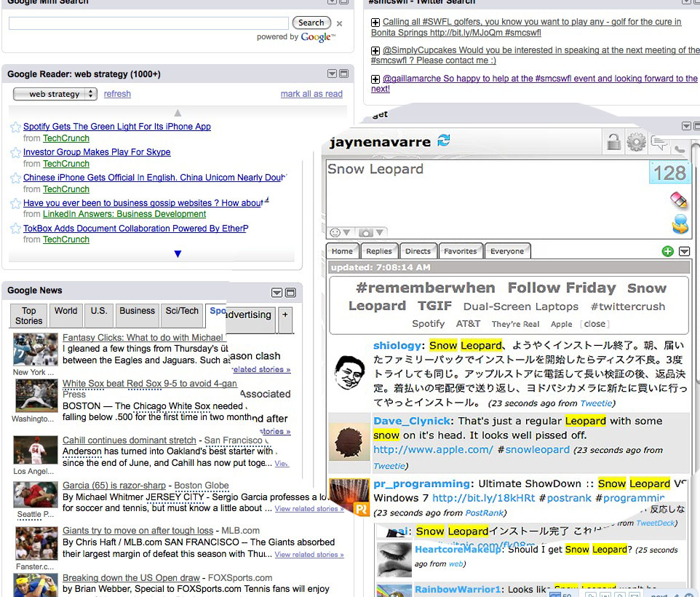700x597 pixels.
Task: Expand the #SWFL golfers tweet
Action: 375,23
